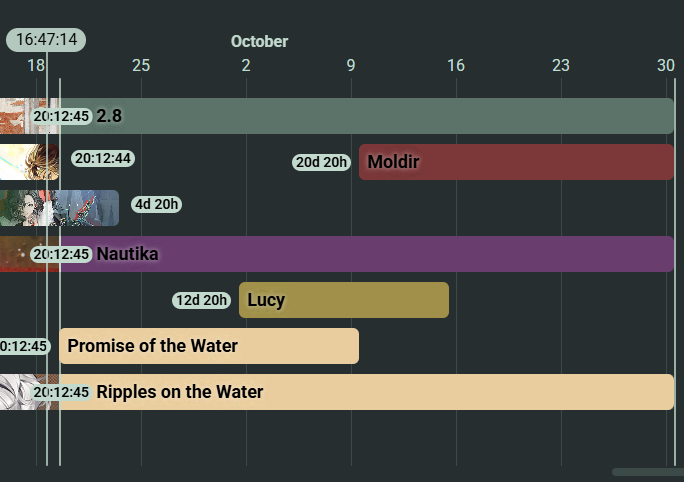Click the 4d 20h countdown badge

(x=157, y=205)
